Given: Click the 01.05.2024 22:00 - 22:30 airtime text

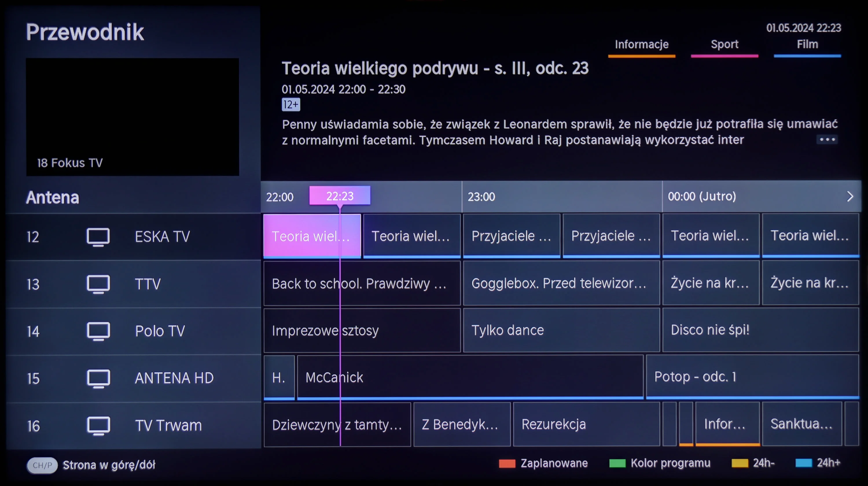Looking at the screenshot, I should [x=343, y=89].
